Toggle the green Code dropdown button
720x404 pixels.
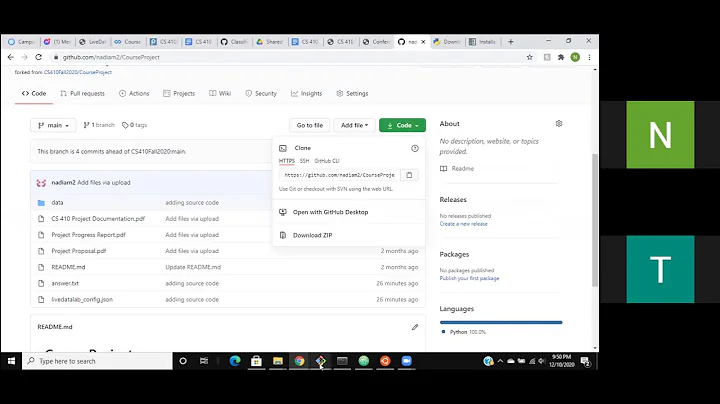point(402,125)
